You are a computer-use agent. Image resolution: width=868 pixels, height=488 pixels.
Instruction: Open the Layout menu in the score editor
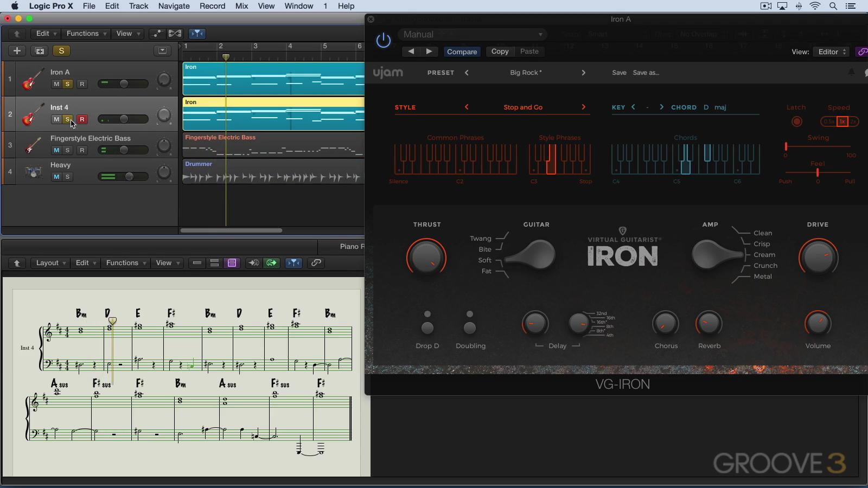click(50, 263)
